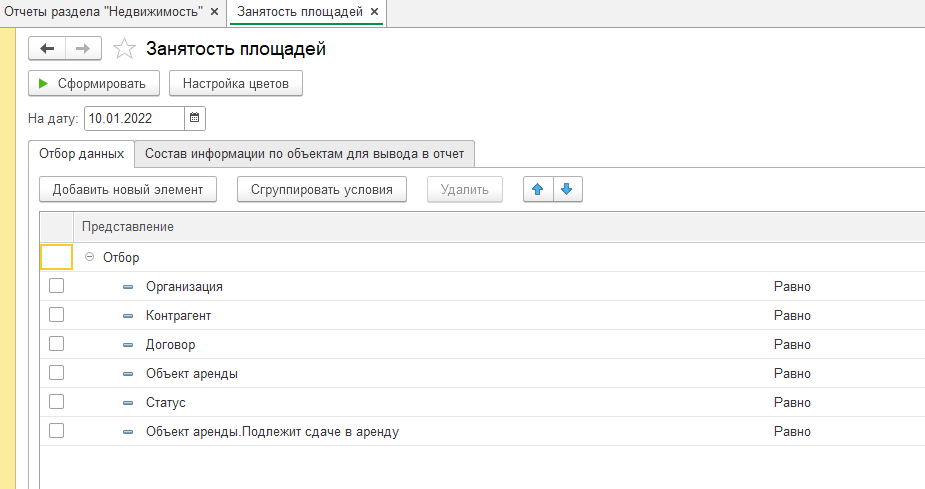Collapse the Отбор tree group

(90, 257)
